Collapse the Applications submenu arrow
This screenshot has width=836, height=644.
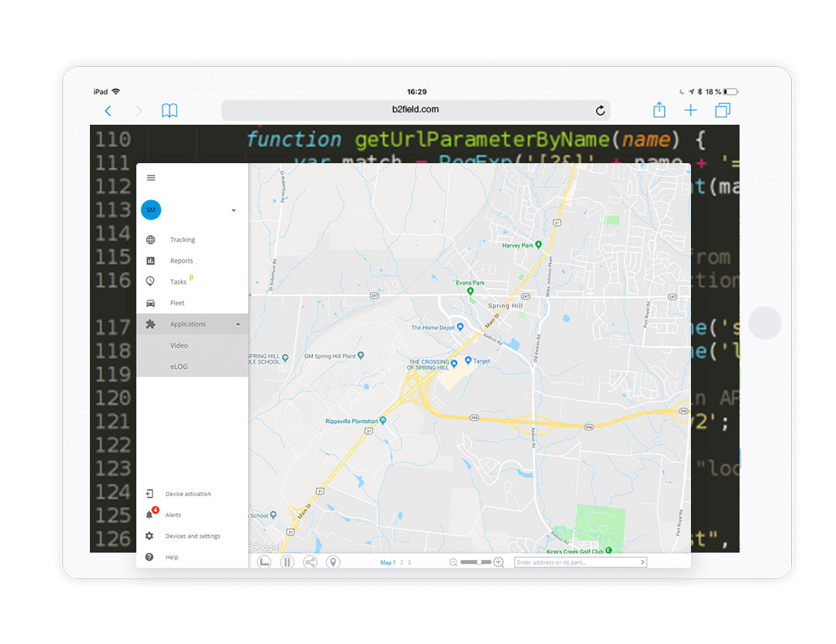(x=238, y=324)
